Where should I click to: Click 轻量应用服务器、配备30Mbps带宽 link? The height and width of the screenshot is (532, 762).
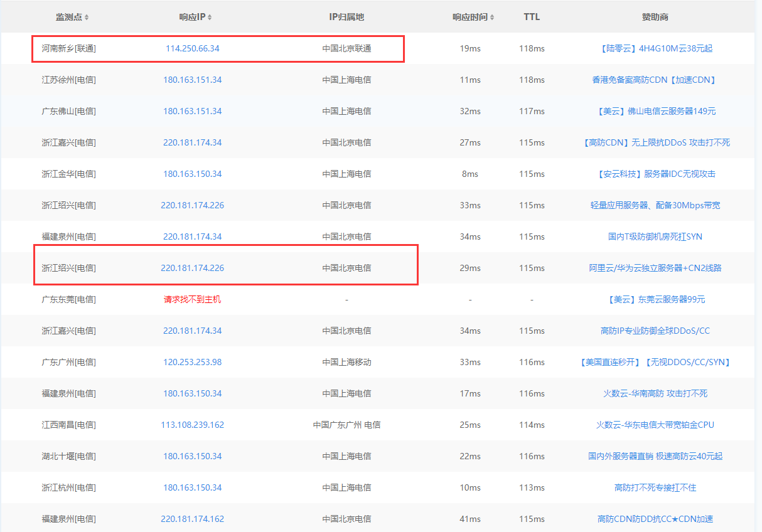point(655,205)
